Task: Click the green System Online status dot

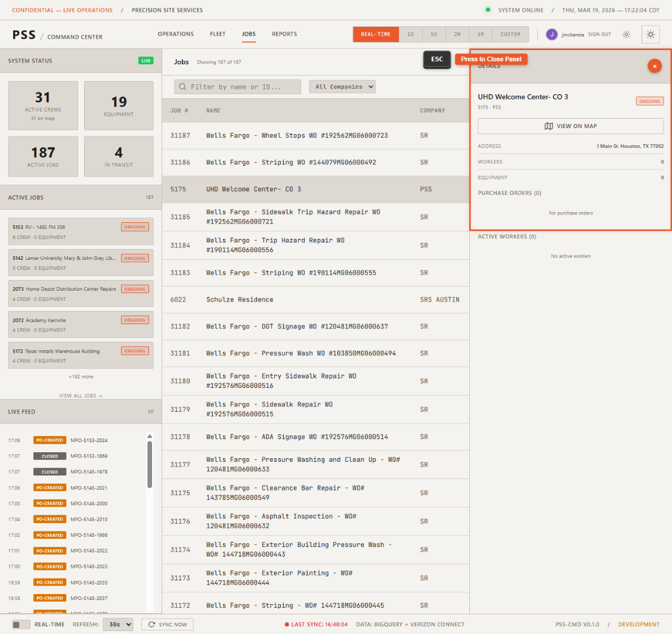Action: click(487, 10)
